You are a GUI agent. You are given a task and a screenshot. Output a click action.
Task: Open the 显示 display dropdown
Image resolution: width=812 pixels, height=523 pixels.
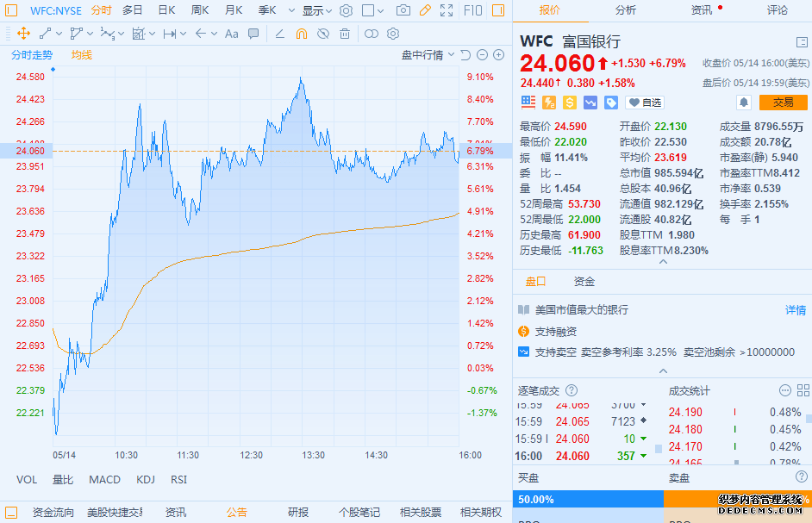317,10
